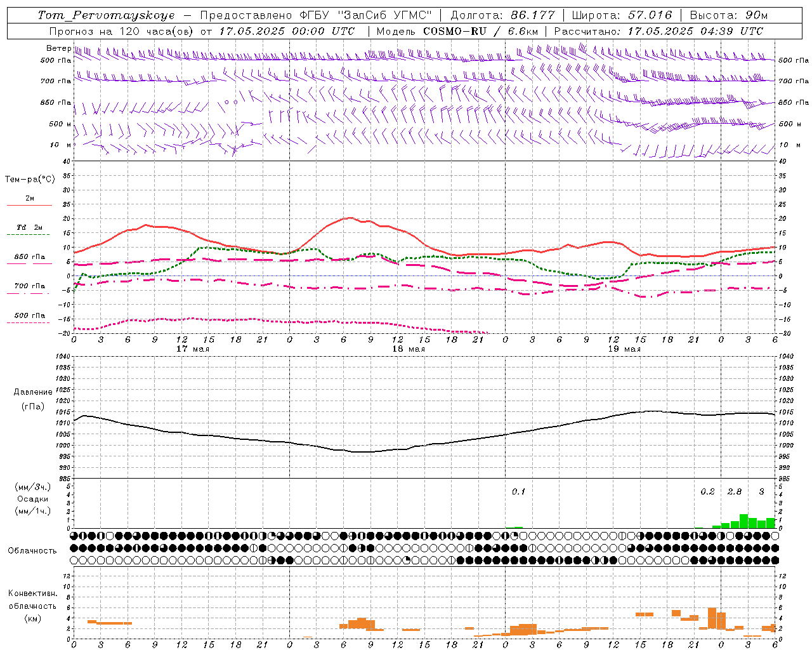The image size is (812, 650).
Task: Click the 17 мая date label
Action: click(192, 349)
